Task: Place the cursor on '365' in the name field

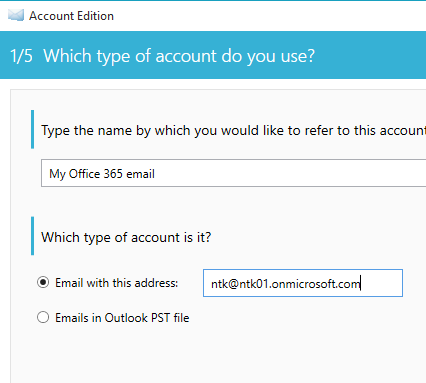Action: pos(113,174)
